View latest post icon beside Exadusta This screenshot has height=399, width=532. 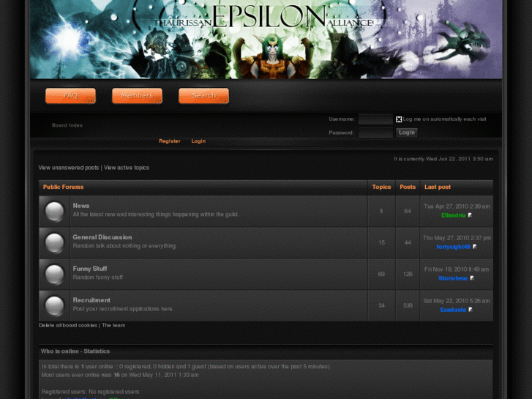(471, 310)
